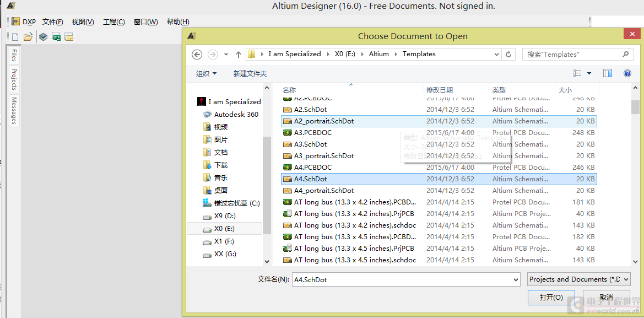This screenshot has width=644, height=318.
Task: Click the search Templates input field
Action: 577,54
